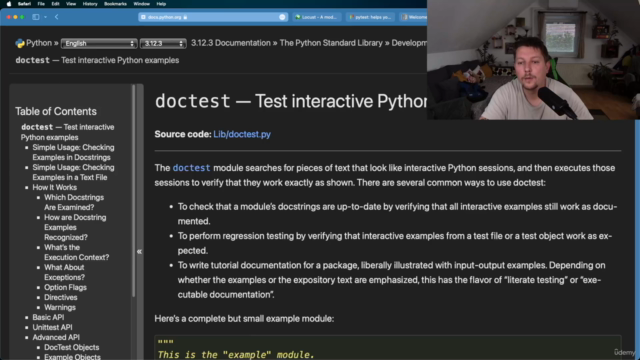Click the lock icon in the address bar
Screen dimensions: 640x360
click(185, 17)
